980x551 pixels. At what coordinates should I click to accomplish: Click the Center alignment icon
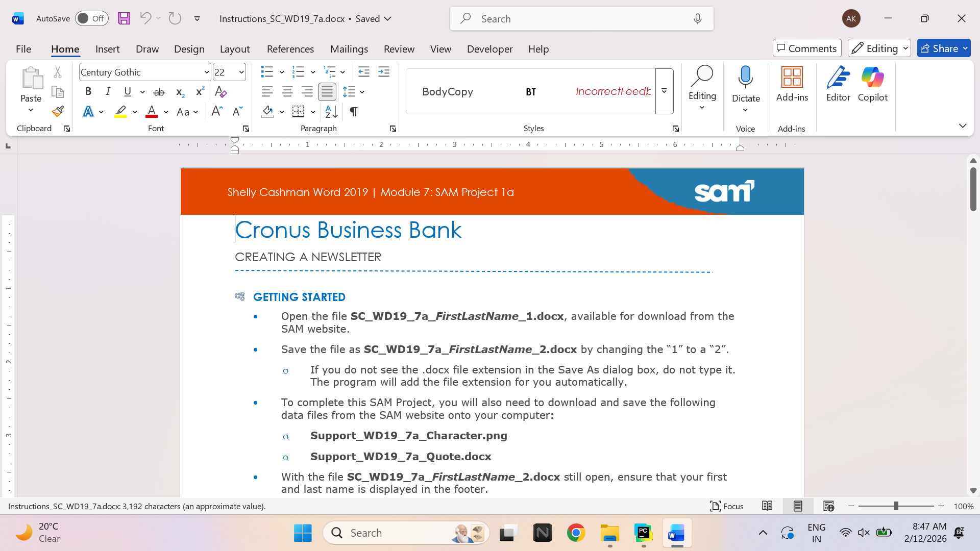click(x=287, y=92)
